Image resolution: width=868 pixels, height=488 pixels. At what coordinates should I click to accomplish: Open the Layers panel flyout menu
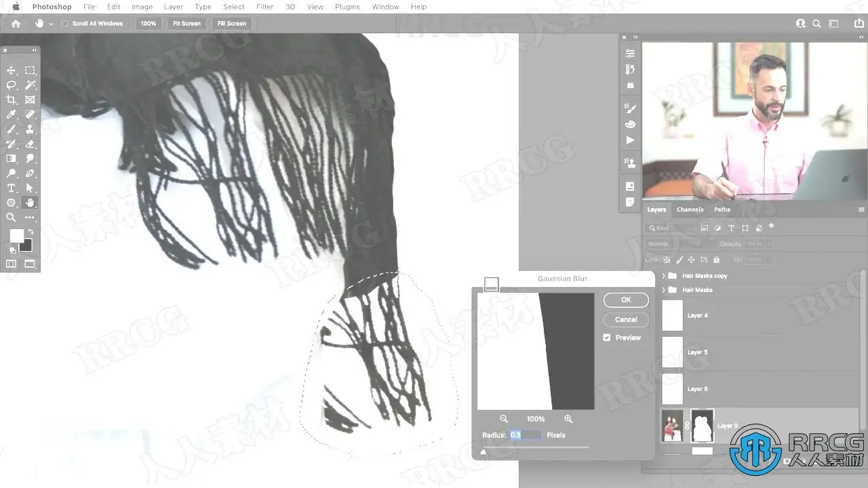click(861, 210)
